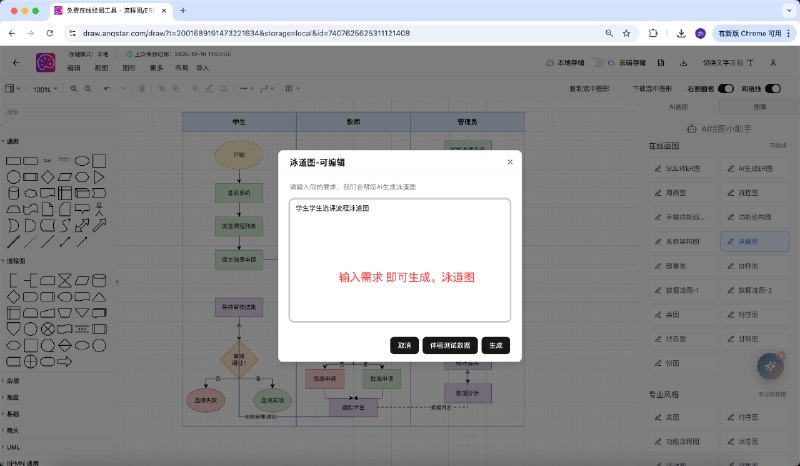Select 数据流图-2 option
800x466 pixels.
[x=755, y=290]
